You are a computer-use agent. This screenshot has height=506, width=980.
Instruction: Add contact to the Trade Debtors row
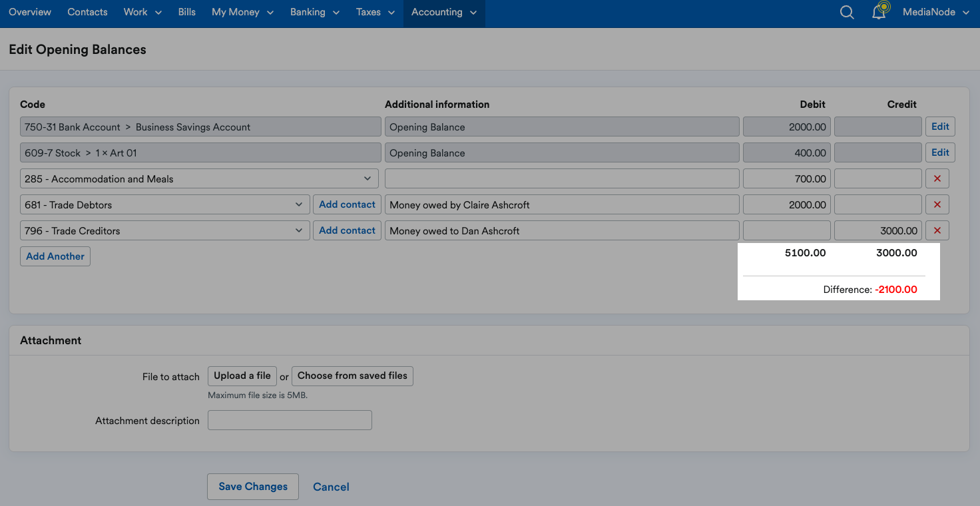click(x=347, y=204)
